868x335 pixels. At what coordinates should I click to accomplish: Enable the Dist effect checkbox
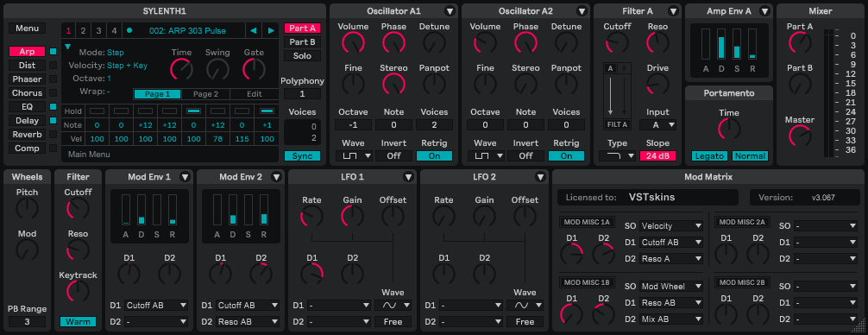point(53,66)
